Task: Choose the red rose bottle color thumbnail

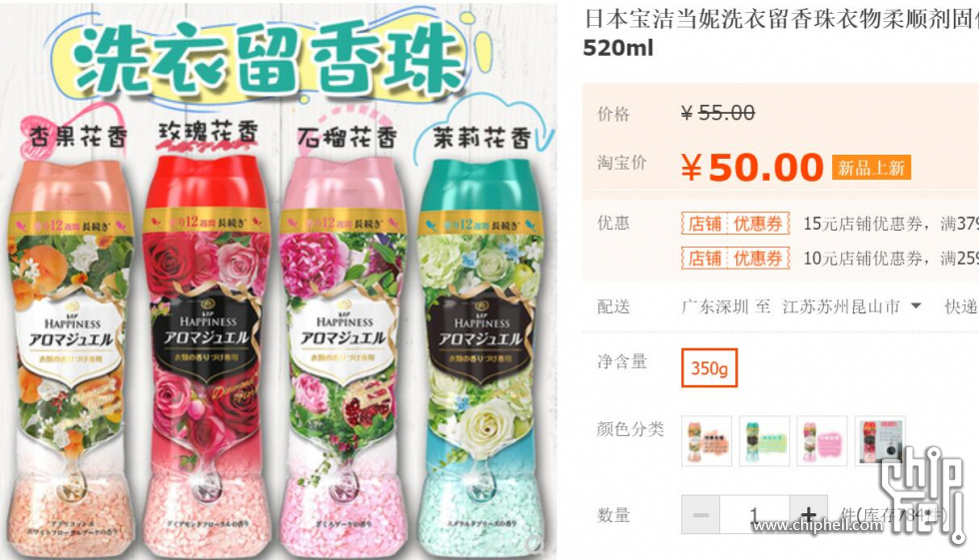Action: pos(880,441)
